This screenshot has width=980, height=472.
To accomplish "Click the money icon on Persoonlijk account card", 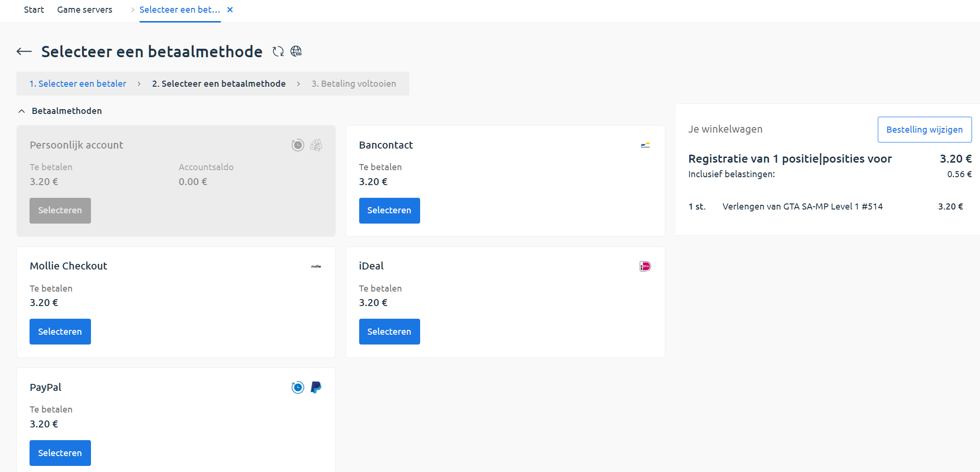I will (x=316, y=145).
